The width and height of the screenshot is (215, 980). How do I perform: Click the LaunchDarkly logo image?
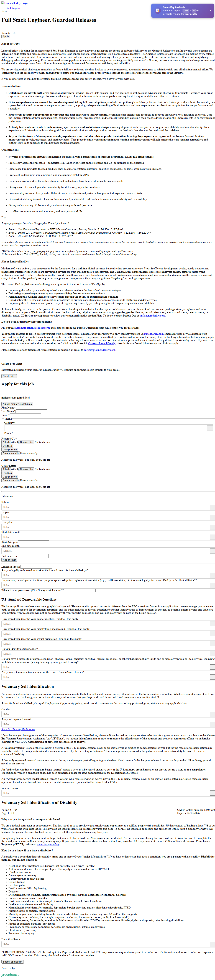pos(14,3)
